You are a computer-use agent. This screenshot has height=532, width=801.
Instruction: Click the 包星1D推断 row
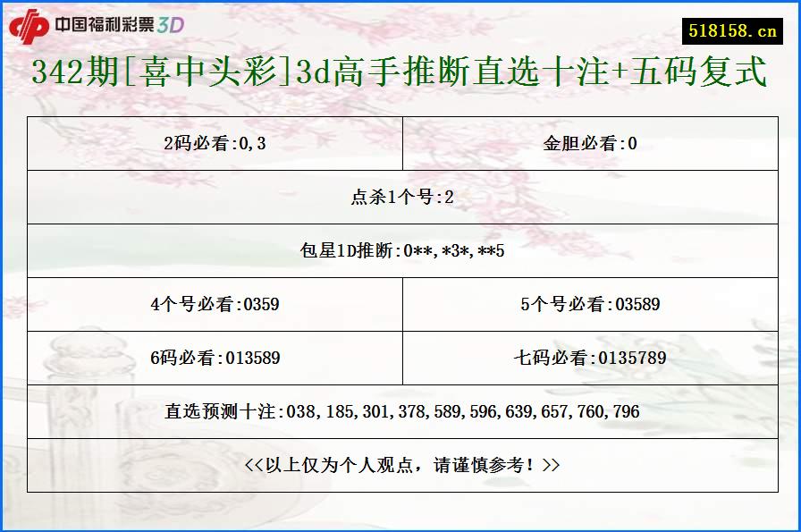pyautogui.click(x=400, y=250)
